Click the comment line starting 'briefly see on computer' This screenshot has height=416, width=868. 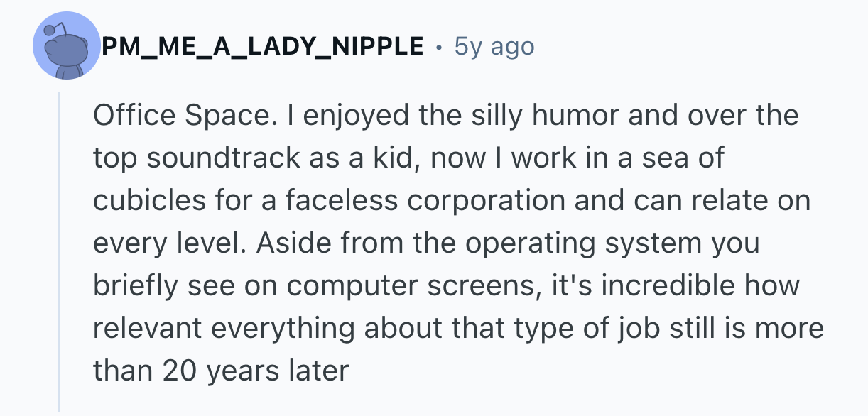446,285
